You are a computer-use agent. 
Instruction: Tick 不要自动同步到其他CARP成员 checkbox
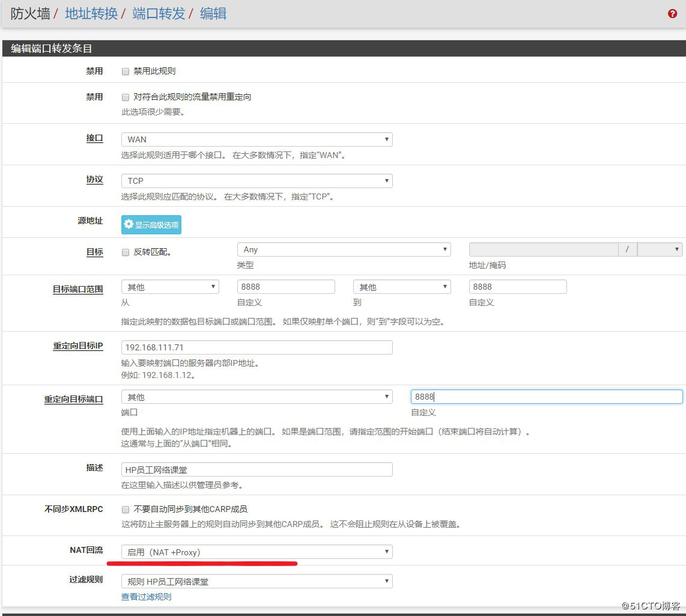(x=126, y=510)
